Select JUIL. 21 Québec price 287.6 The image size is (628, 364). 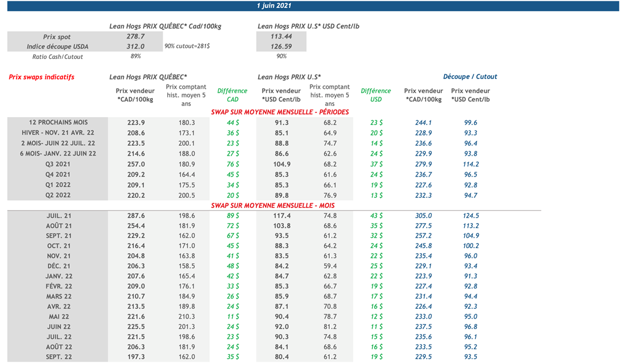[x=135, y=216]
